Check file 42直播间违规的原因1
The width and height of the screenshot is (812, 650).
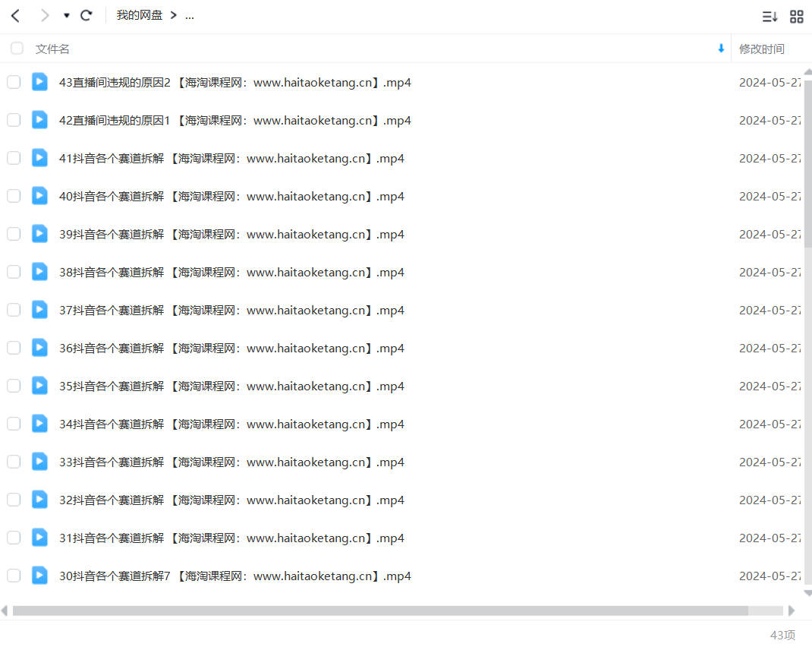(14, 120)
